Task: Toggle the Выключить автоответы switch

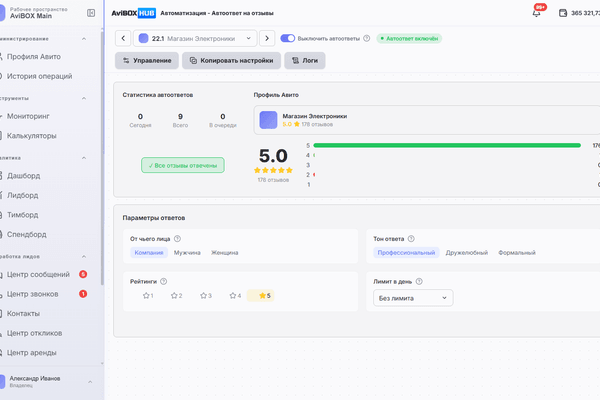Action: click(x=288, y=38)
